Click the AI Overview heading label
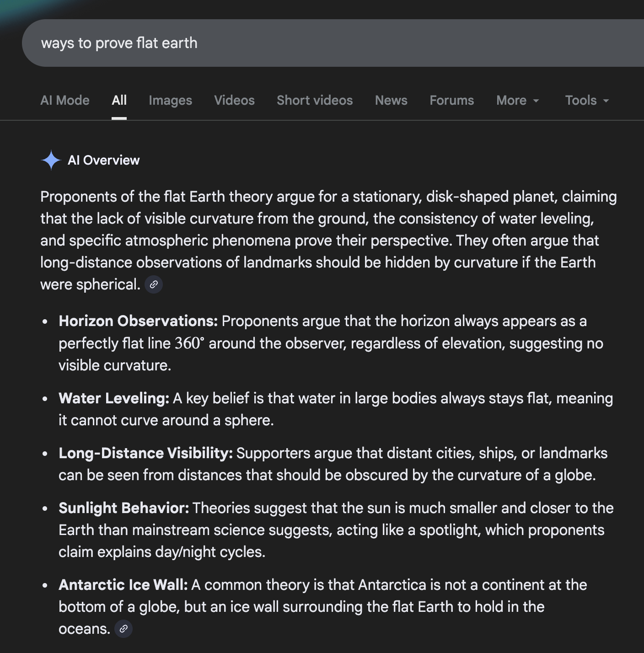 [104, 160]
